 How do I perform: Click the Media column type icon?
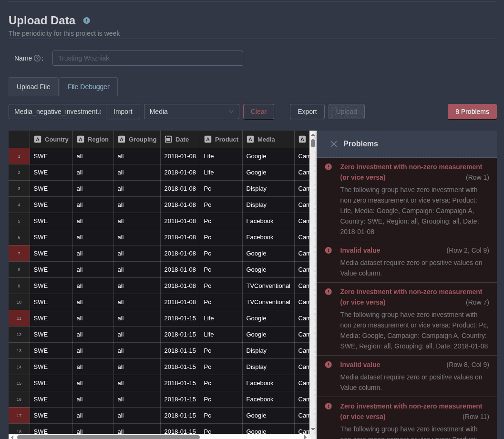click(x=250, y=139)
